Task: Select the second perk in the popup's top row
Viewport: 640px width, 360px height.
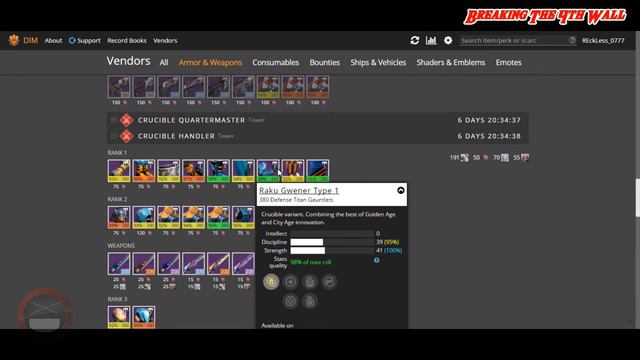Action: point(291,282)
